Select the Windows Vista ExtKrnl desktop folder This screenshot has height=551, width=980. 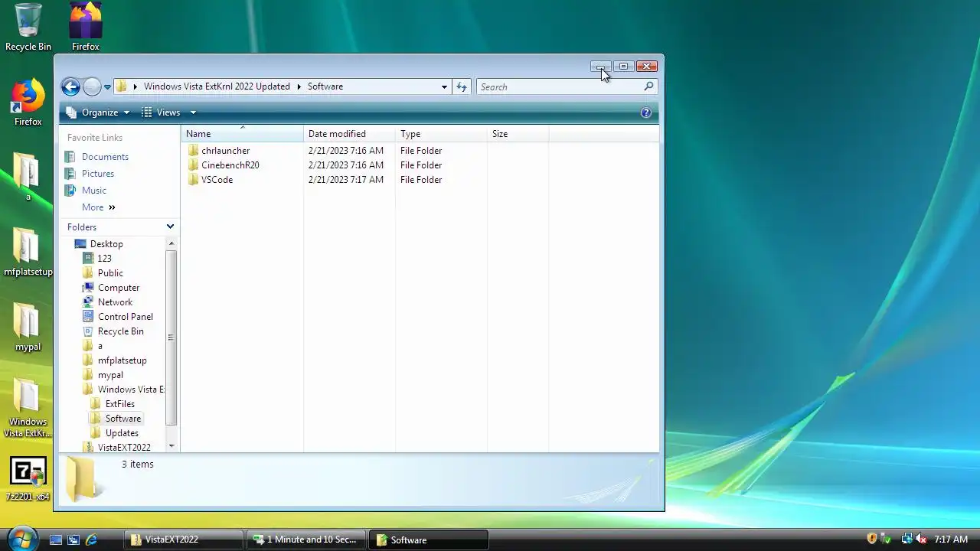(28, 408)
